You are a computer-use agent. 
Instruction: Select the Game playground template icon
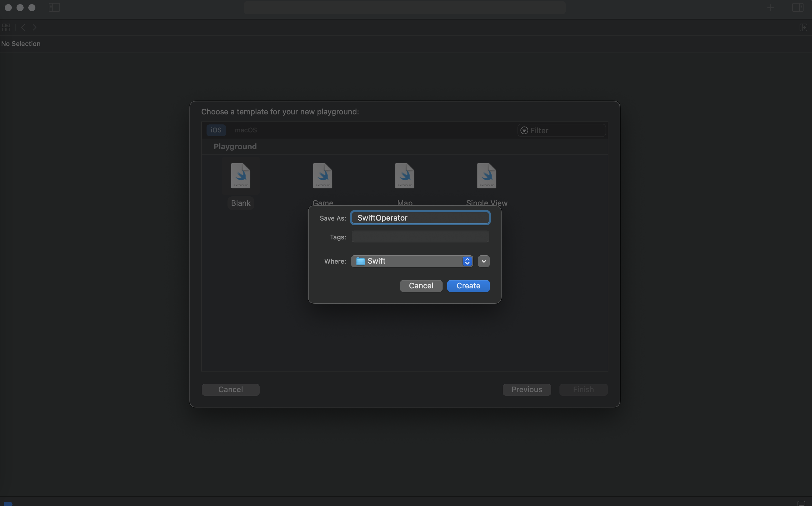click(322, 176)
